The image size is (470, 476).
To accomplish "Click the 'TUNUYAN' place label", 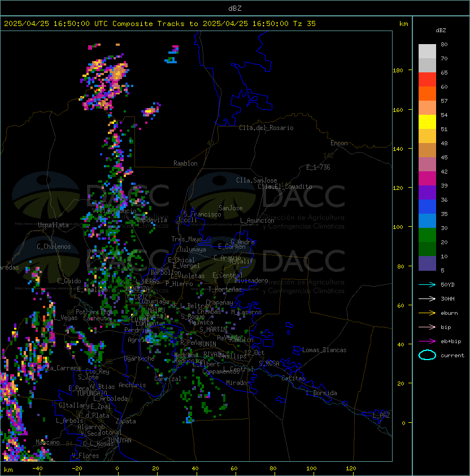I will pos(120,440).
